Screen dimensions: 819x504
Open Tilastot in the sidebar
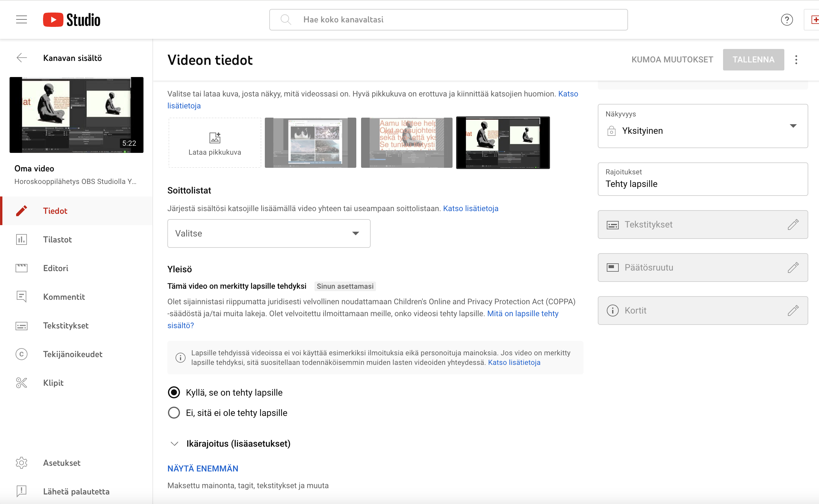pos(57,239)
